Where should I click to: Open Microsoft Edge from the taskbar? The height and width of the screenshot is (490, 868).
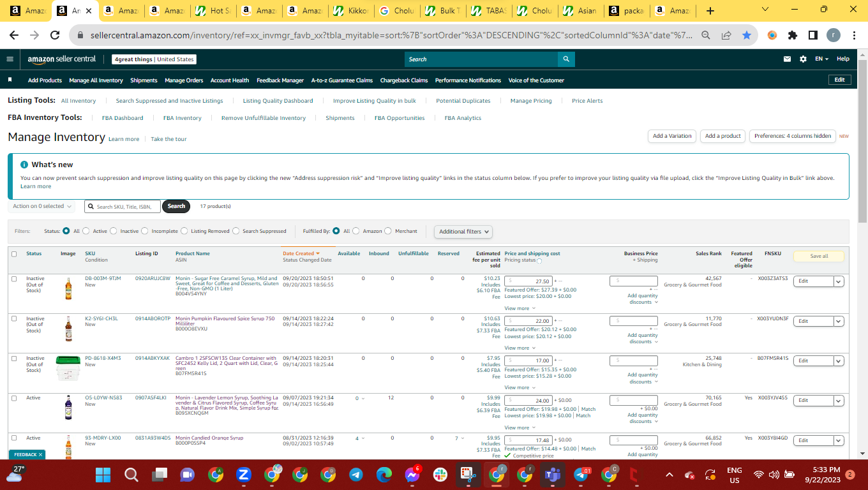[384, 475]
